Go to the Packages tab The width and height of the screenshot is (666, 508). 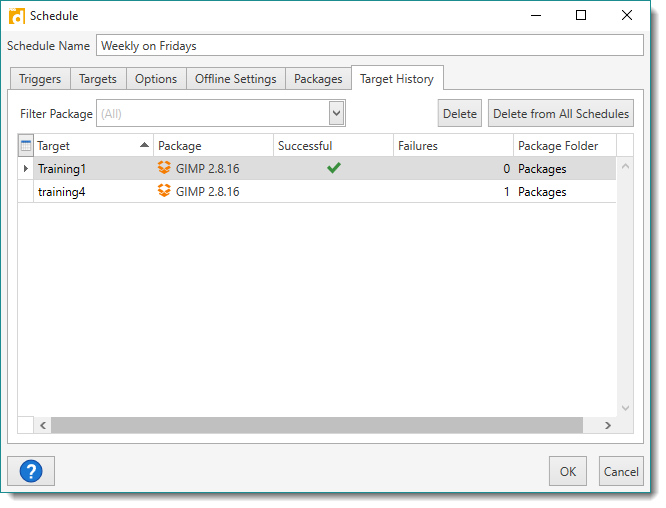click(318, 79)
